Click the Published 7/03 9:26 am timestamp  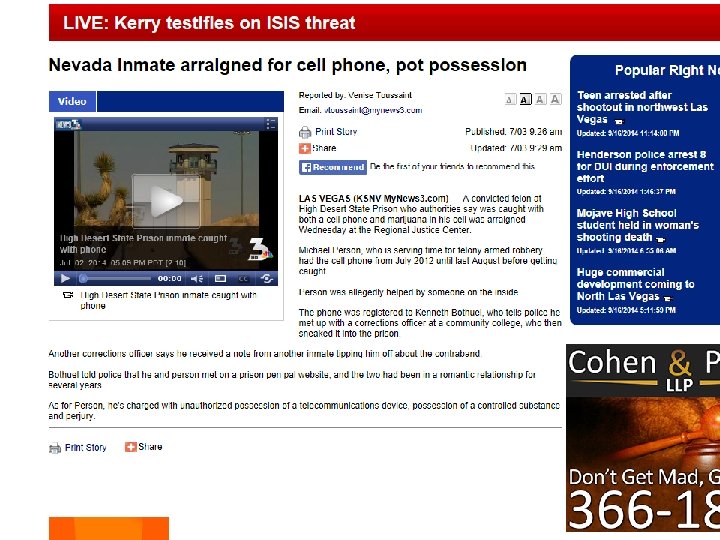[513, 132]
